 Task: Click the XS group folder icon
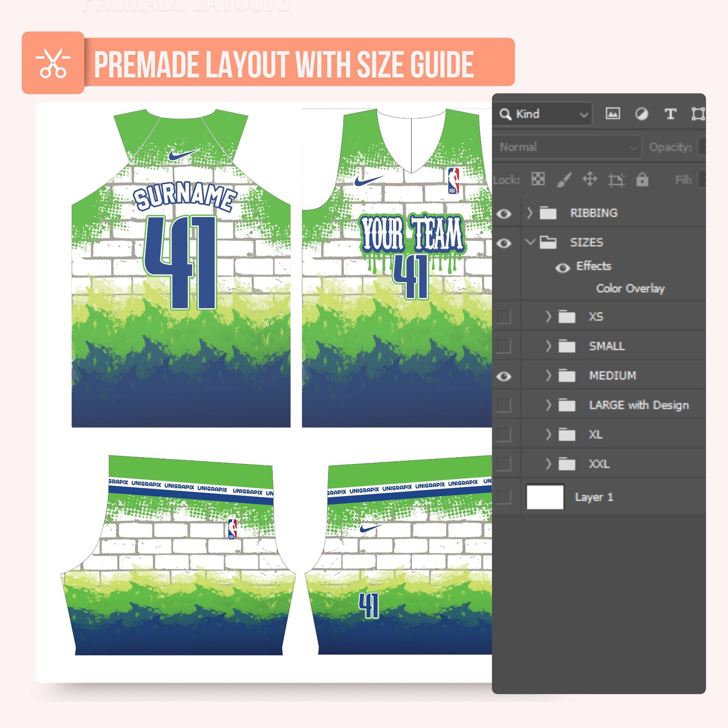[567, 317]
